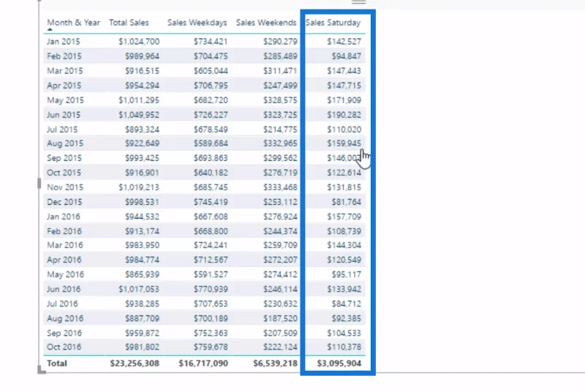Click the Sales Weekends column header

tap(266, 23)
